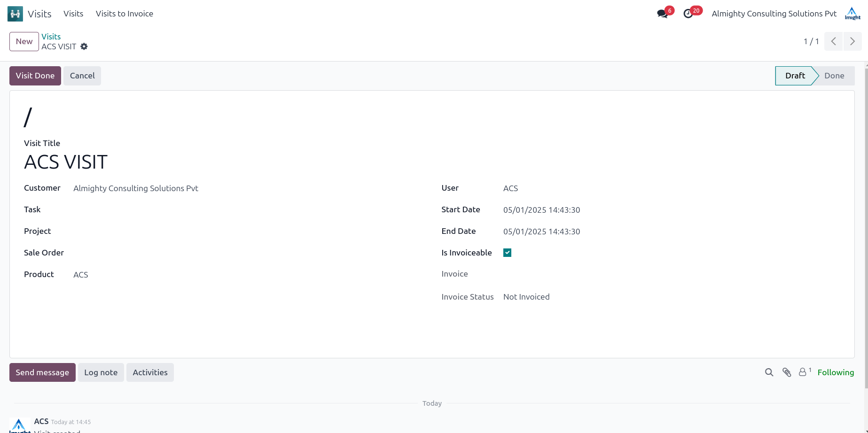The image size is (868, 433).
Task: Click the Start Date field
Action: (x=541, y=210)
